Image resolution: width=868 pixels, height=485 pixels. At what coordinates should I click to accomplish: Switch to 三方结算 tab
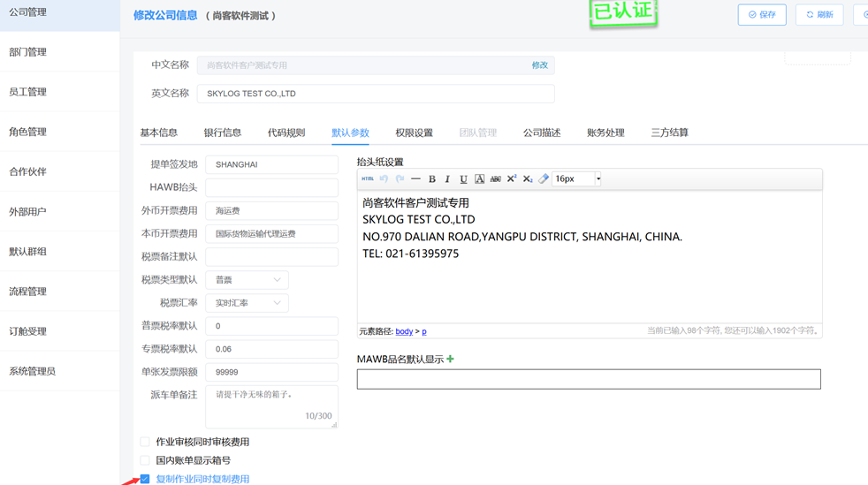coord(670,133)
